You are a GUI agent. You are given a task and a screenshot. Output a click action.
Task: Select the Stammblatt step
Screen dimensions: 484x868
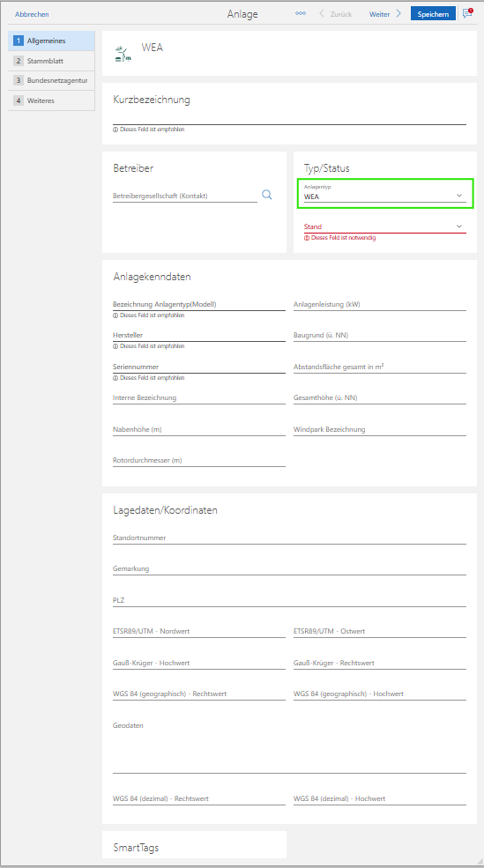[51, 61]
